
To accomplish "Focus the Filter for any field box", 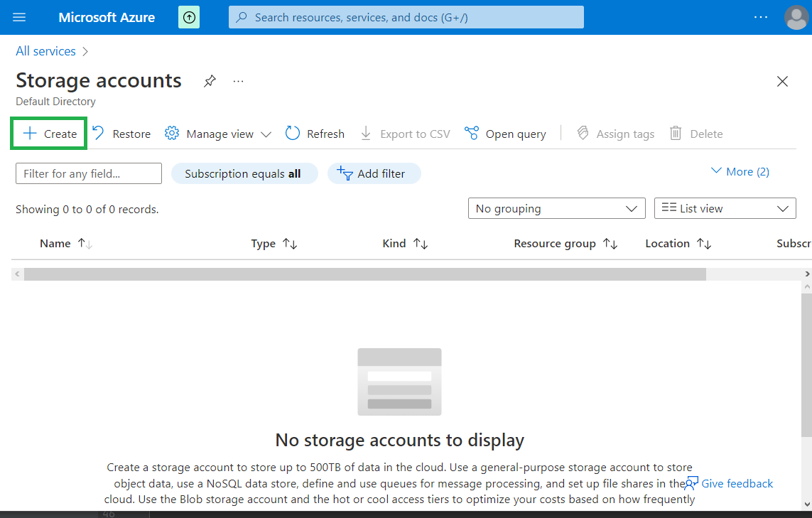I will pos(89,173).
